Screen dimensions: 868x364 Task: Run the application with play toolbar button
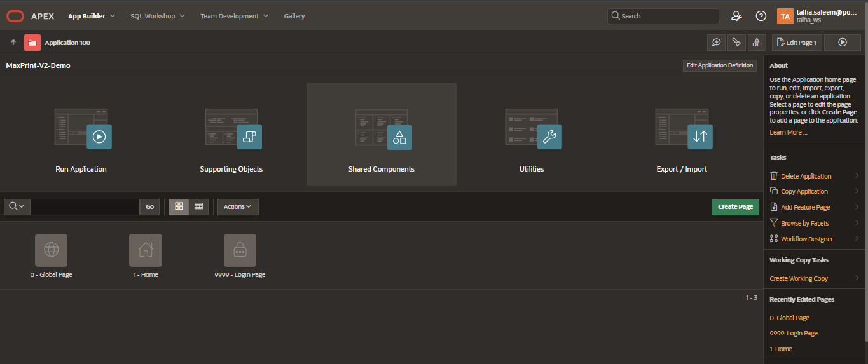click(x=843, y=43)
